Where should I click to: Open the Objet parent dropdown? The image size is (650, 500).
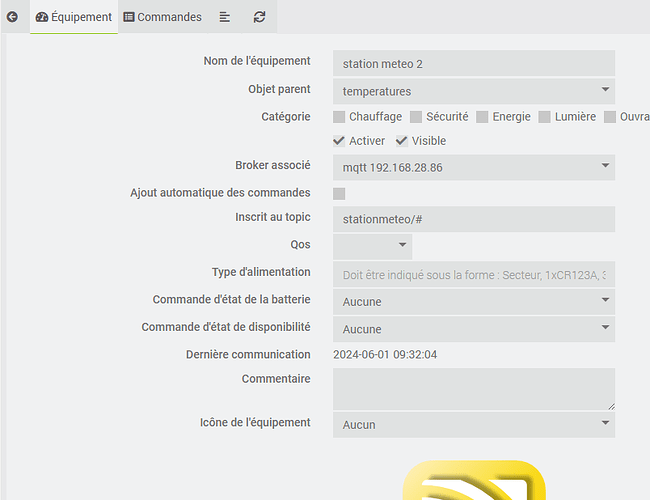coord(474,91)
